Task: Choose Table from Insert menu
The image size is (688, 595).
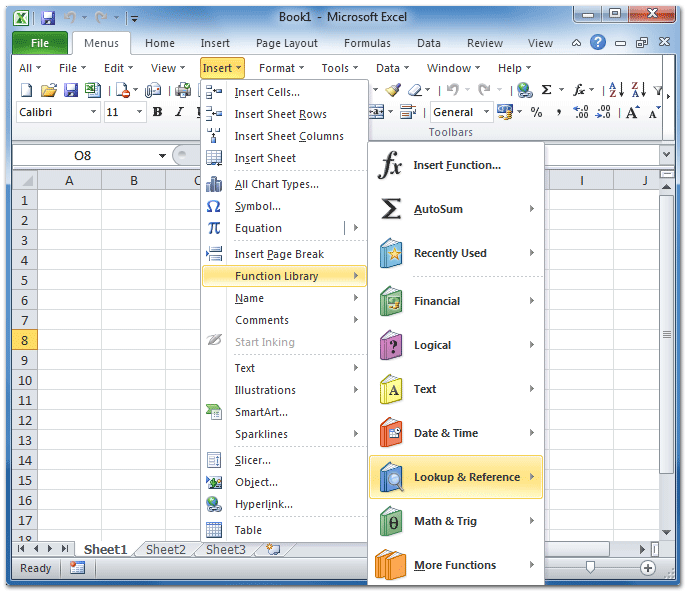Action: click(x=284, y=530)
